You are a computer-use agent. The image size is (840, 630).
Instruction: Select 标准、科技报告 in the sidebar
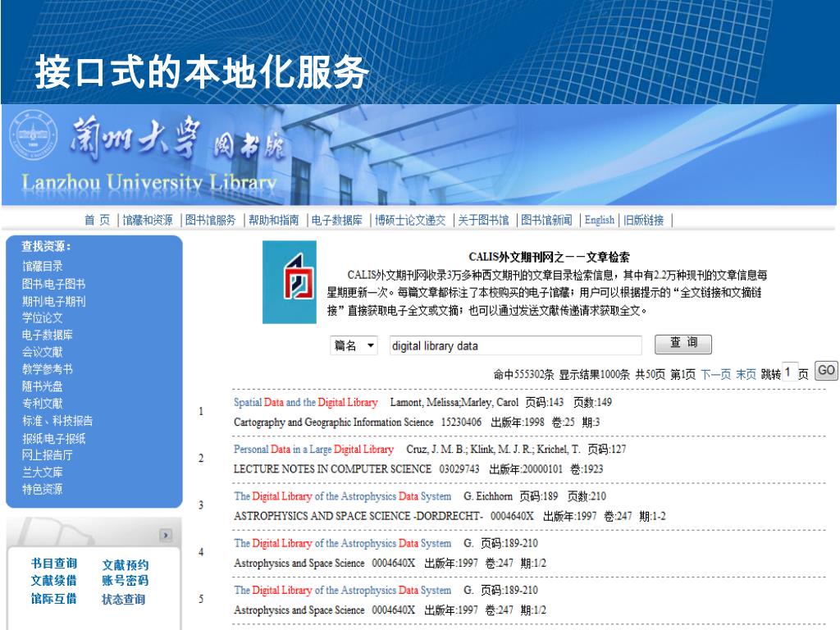[x=57, y=421]
